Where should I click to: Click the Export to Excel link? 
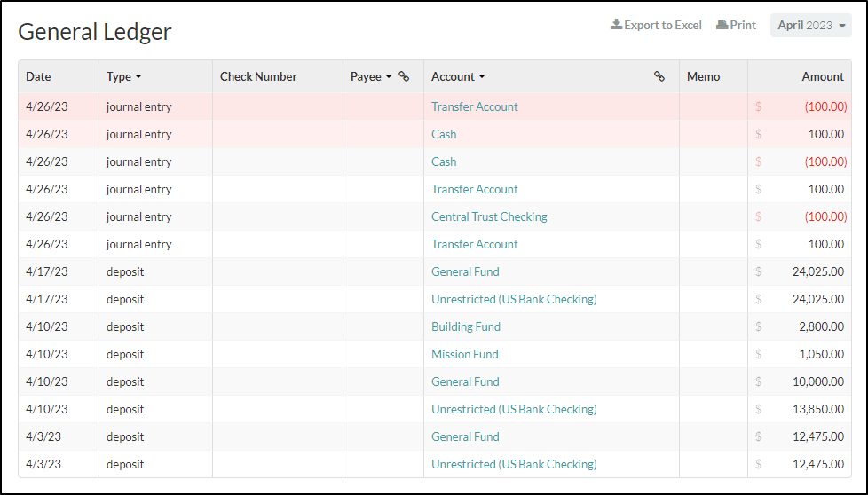(656, 25)
